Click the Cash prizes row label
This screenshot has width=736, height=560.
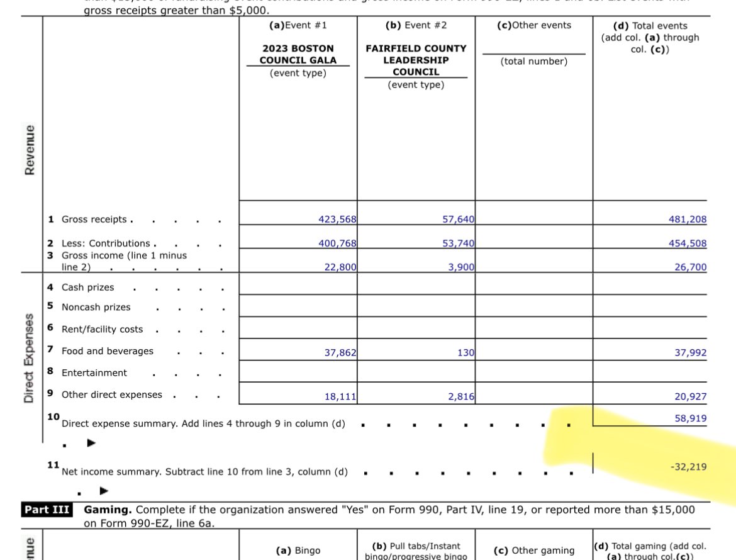pyautogui.click(x=88, y=288)
